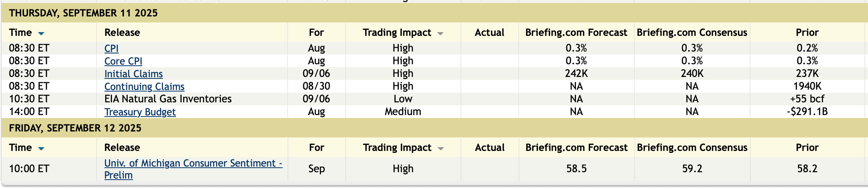Open the CPI release link
Image resolution: width=868 pixels, height=189 pixels.
(111, 48)
